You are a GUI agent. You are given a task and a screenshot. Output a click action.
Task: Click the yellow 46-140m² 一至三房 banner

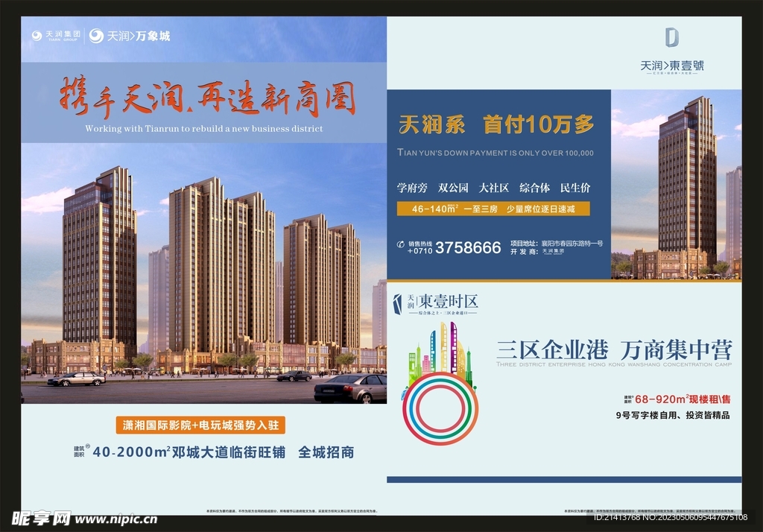493,209
